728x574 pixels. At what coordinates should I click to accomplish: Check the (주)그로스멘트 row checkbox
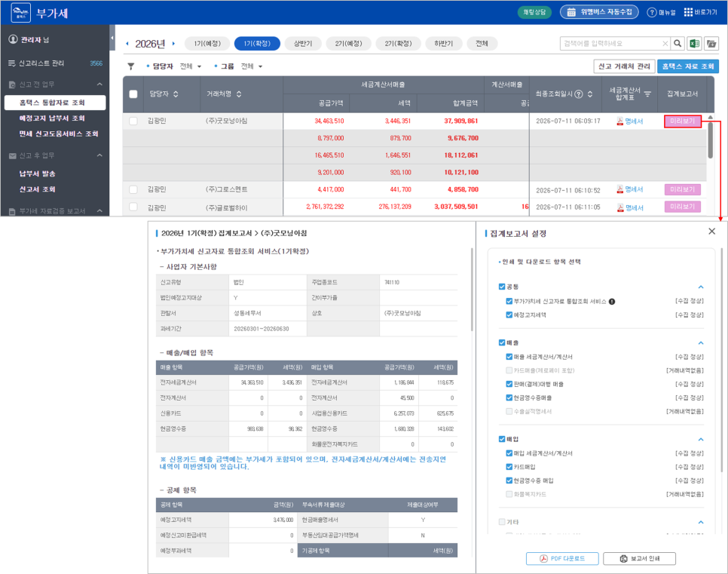coord(133,189)
